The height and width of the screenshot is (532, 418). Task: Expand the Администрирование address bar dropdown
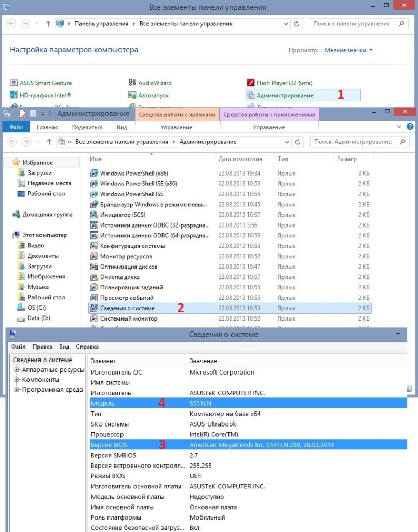[287, 142]
